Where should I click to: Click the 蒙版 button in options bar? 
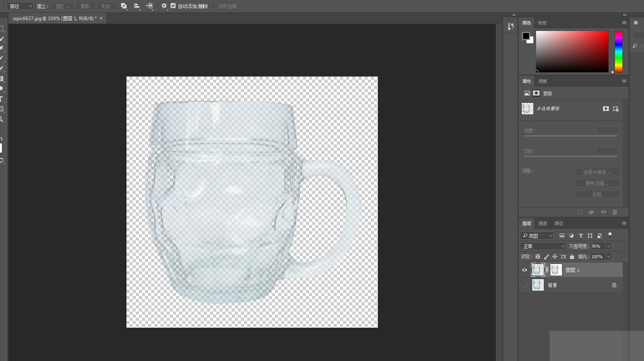click(x=85, y=6)
